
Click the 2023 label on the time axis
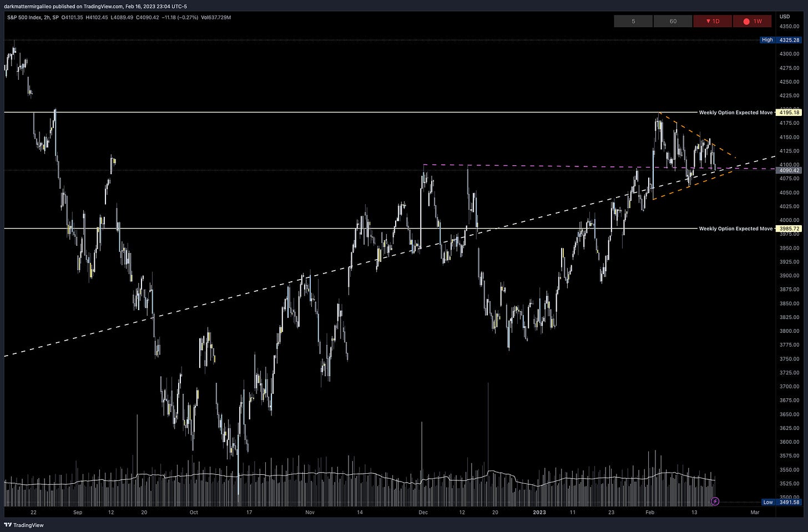(539, 513)
